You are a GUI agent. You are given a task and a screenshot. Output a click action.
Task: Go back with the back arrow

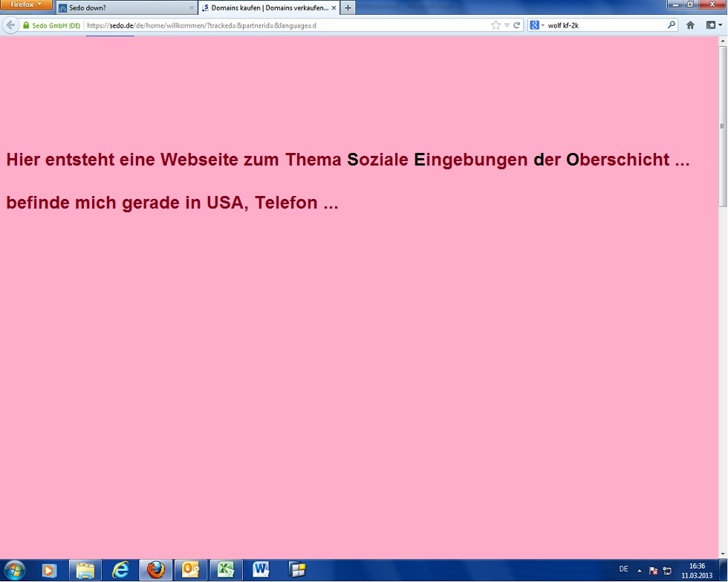tap(10, 25)
